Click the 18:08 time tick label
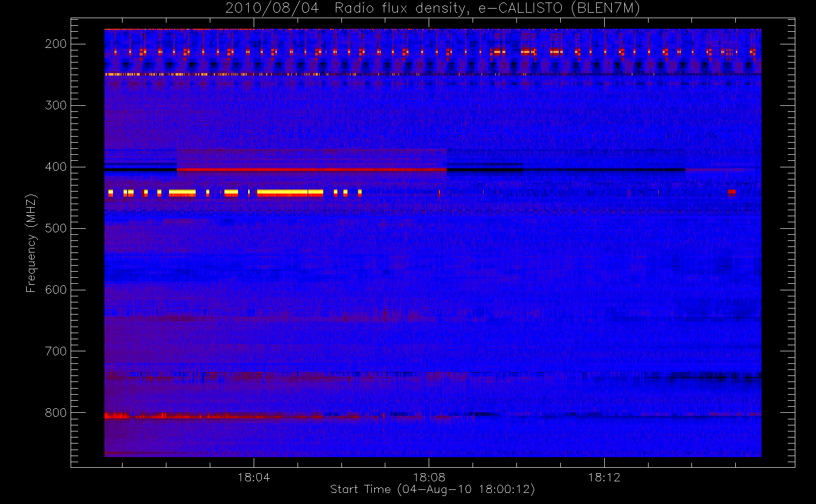The width and height of the screenshot is (816, 504). (x=429, y=477)
